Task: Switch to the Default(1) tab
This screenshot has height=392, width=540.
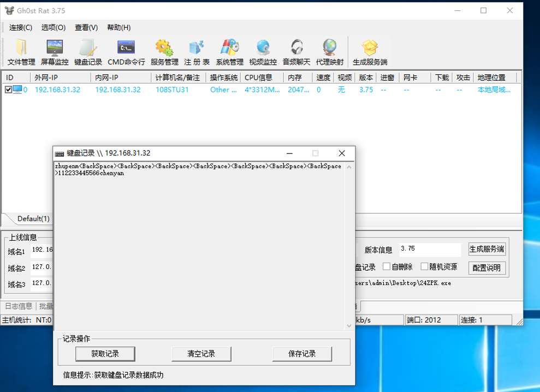Action: (33, 219)
